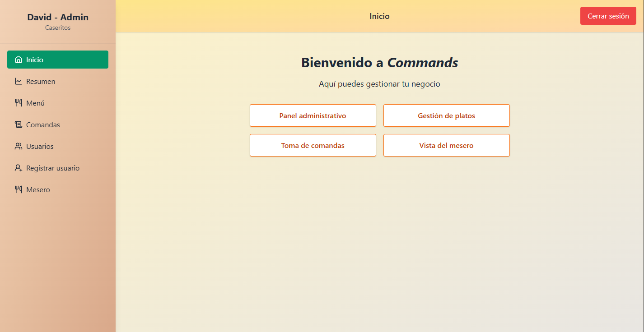This screenshot has width=644, height=332.
Task: Click the add-user icon beside Registrar usuario
Action: point(19,168)
